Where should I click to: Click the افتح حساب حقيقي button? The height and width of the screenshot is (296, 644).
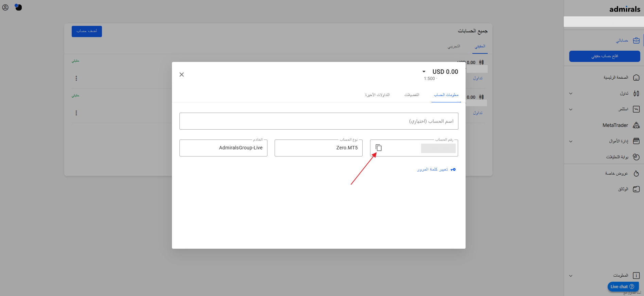605,56
